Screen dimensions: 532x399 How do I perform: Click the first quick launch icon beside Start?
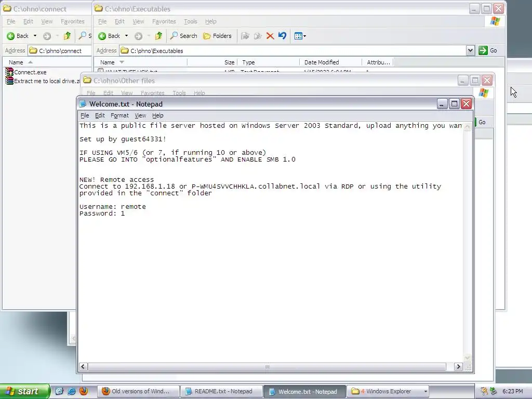[59, 391]
